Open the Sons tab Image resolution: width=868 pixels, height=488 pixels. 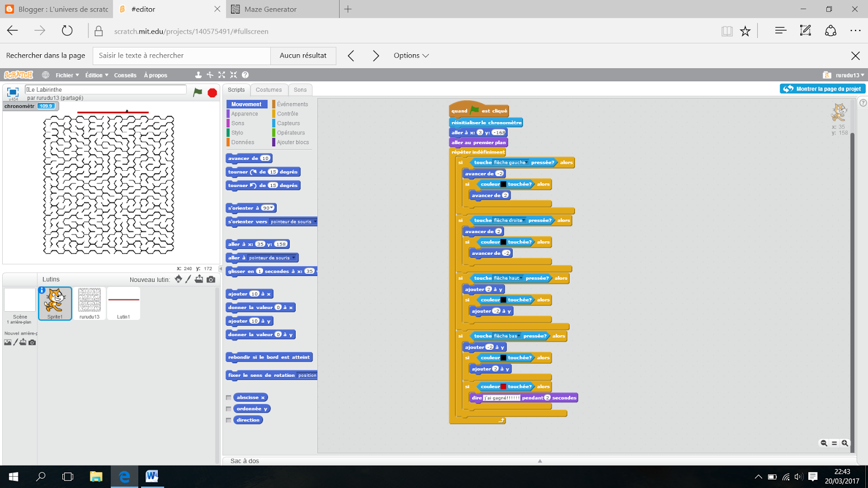coord(301,89)
